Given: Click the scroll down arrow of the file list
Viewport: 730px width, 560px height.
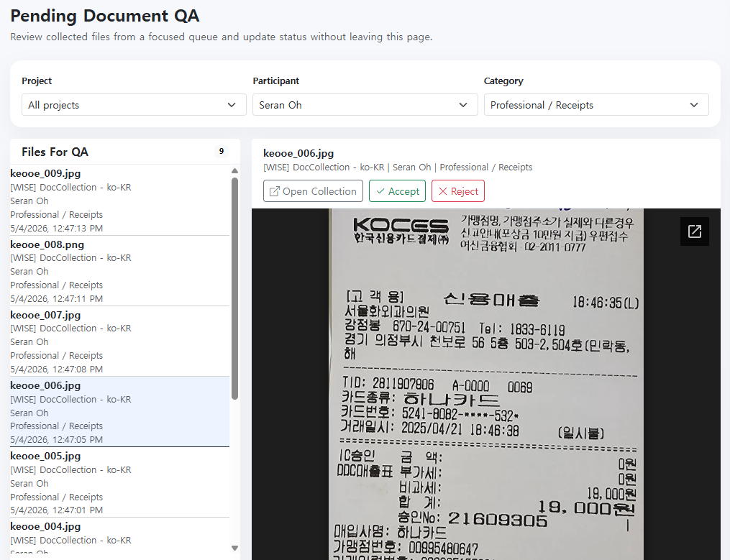Looking at the screenshot, I should [x=234, y=548].
